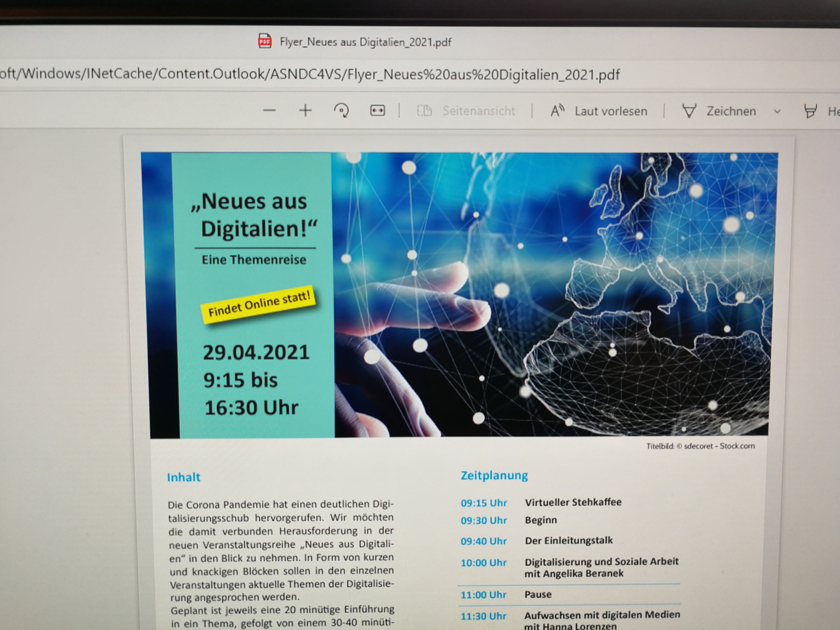Click the Seitenansicht page view icon
The height and width of the screenshot is (630, 840).
(425, 111)
